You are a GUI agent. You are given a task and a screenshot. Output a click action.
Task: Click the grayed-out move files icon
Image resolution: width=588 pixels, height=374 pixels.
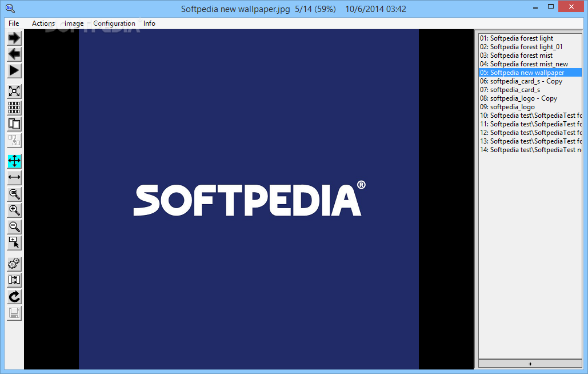click(14, 141)
